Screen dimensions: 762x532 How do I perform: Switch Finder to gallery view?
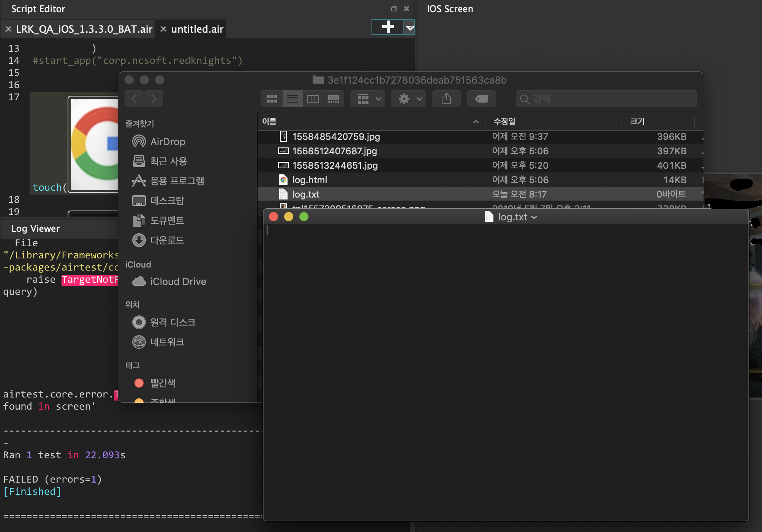coord(334,99)
